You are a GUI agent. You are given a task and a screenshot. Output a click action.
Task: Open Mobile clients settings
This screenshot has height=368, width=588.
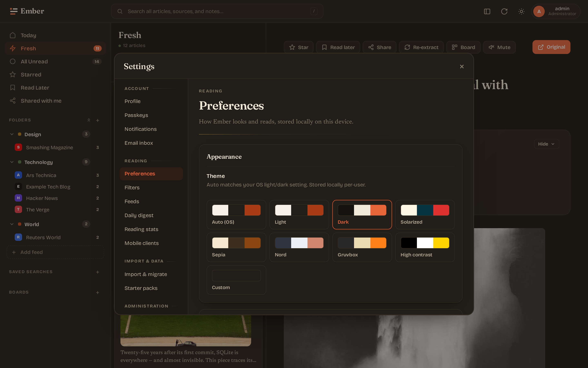pos(151,243)
